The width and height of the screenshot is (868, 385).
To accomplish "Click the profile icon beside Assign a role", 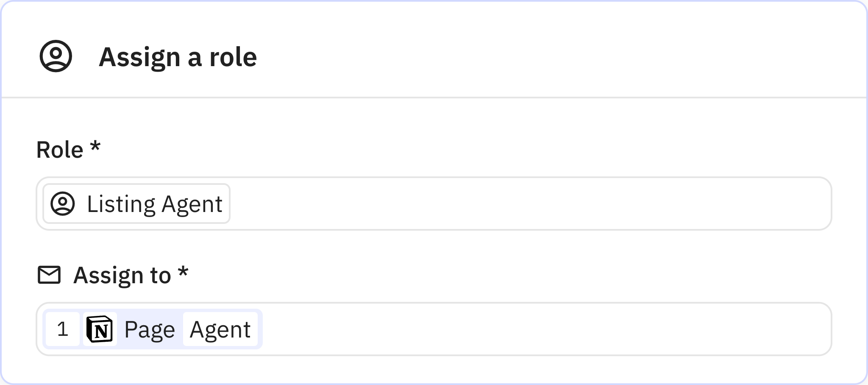I will 56,56.
